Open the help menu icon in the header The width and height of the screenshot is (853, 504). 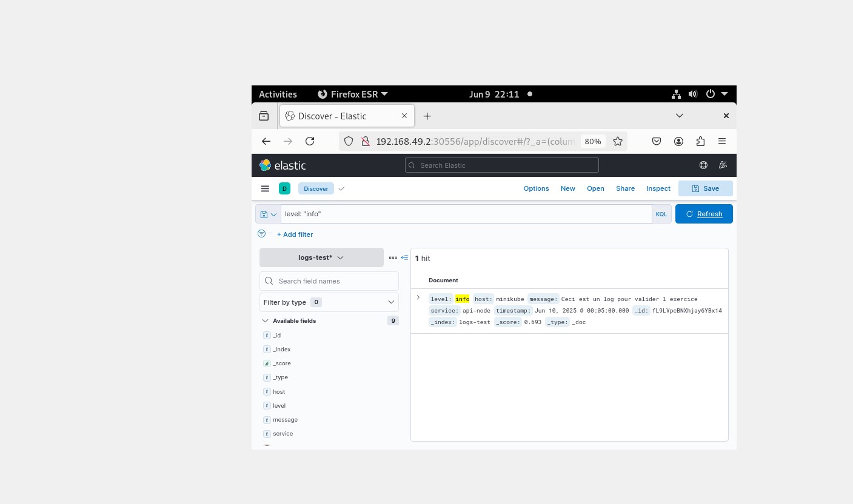[703, 165]
